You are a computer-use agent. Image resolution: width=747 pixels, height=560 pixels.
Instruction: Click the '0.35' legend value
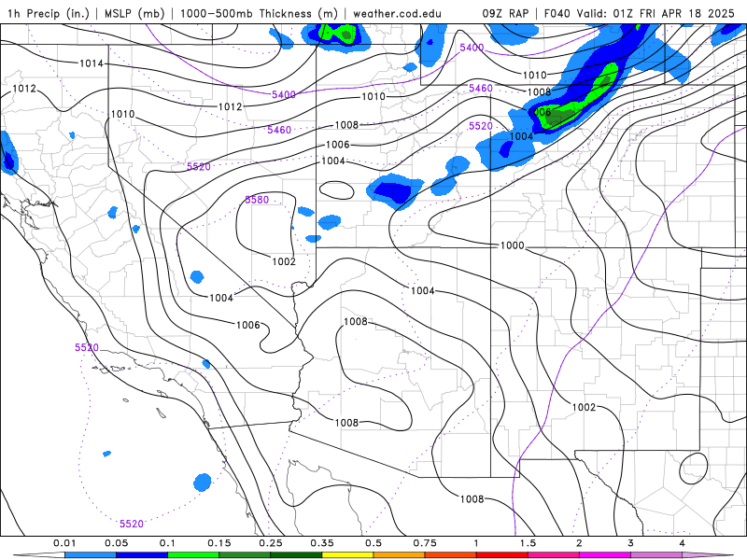(322, 543)
